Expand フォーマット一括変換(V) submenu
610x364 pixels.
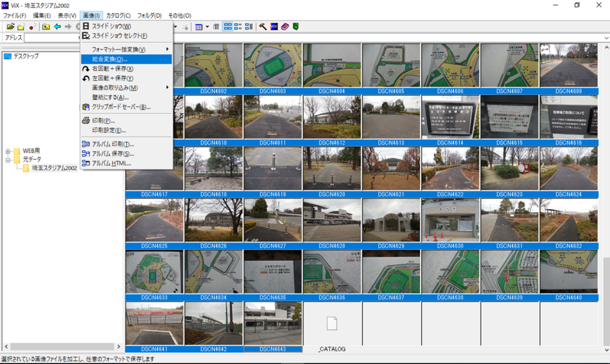(126, 49)
